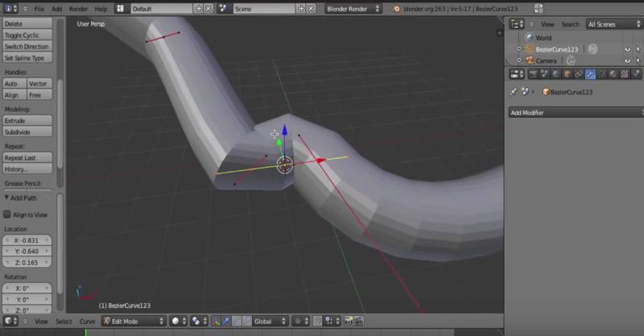Open Render properties tab icon
This screenshot has width=644, height=336.
click(533, 74)
